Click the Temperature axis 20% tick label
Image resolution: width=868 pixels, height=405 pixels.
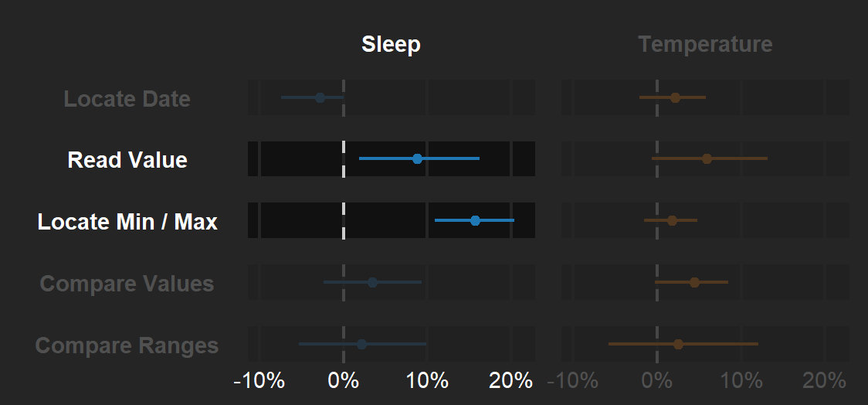[x=824, y=381]
